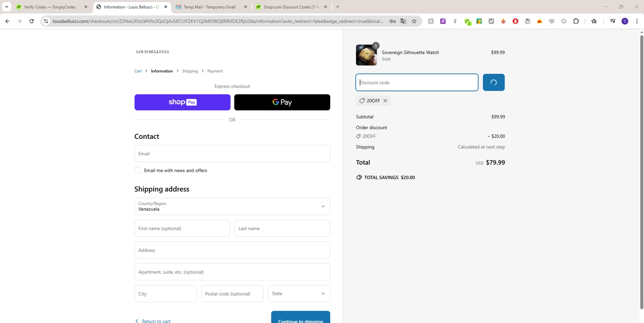Screen dimensions: 644x323
Task: Open the tab search dropdown arrow
Action: click(x=6, y=7)
